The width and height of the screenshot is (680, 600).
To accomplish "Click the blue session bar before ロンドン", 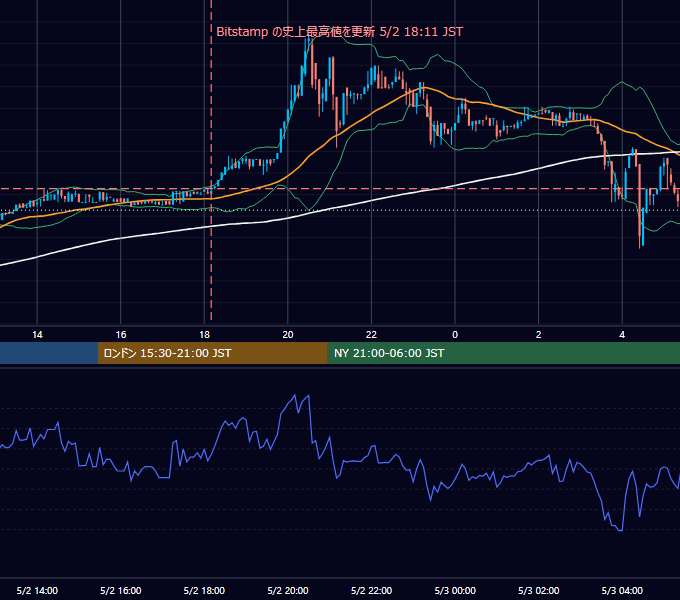I will [x=49, y=353].
